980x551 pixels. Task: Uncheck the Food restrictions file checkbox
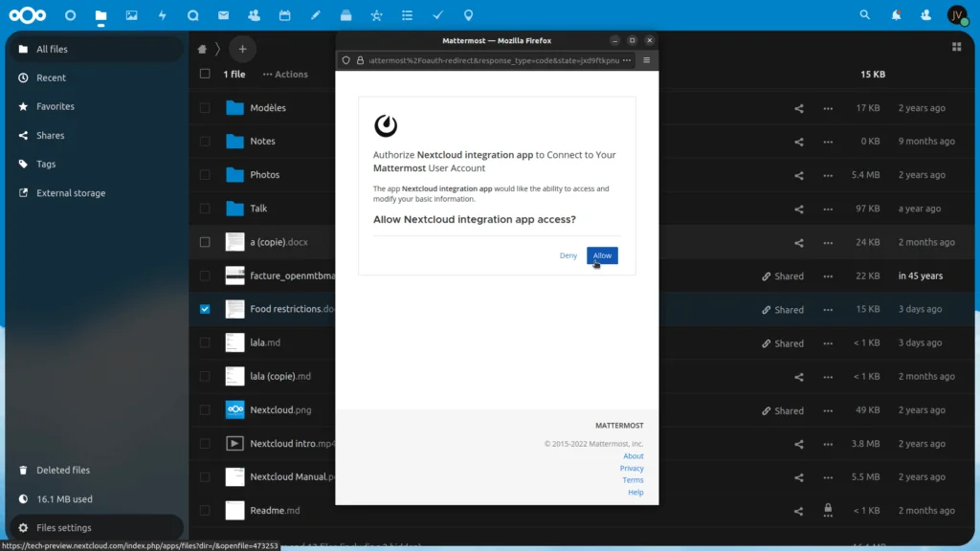(205, 309)
